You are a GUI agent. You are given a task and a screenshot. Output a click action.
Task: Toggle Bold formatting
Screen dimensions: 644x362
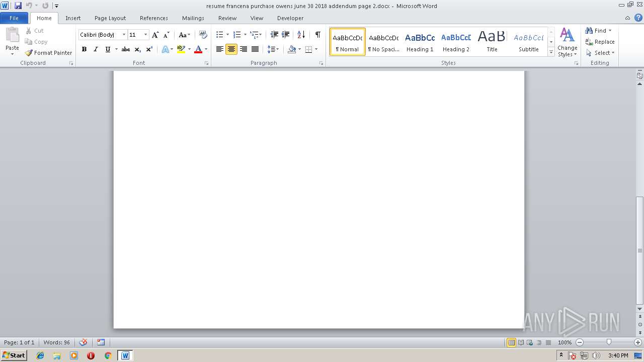84,49
